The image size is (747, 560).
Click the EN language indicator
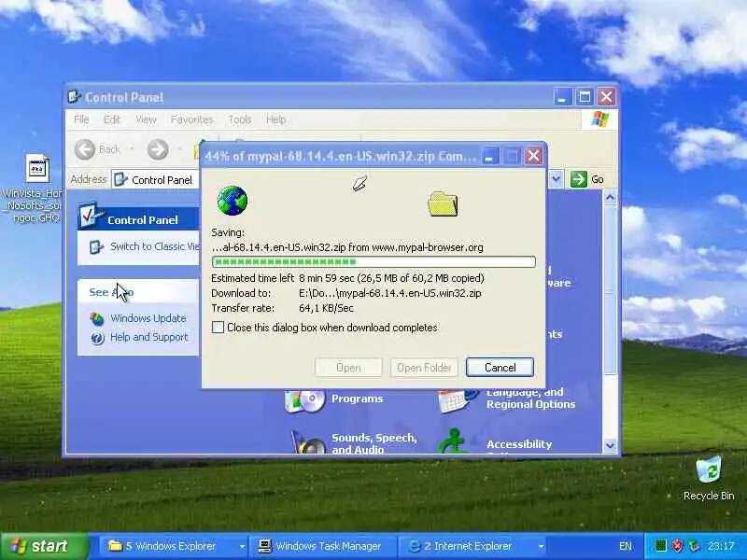point(625,546)
